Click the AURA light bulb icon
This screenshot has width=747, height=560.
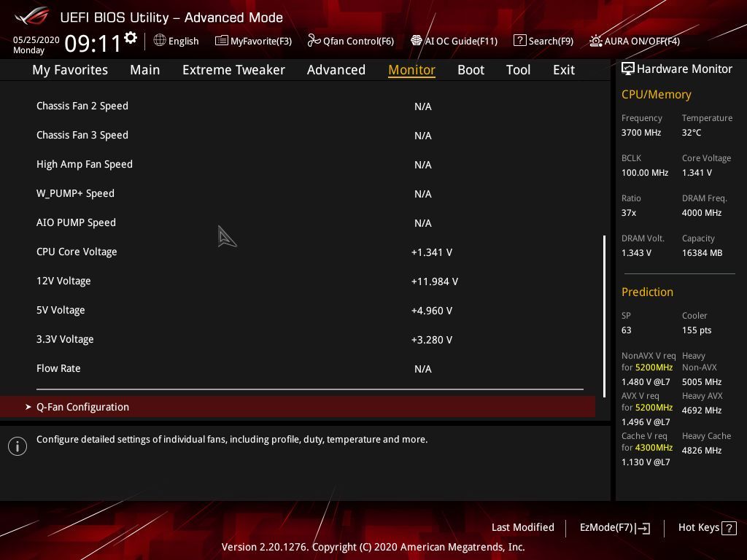(x=595, y=41)
